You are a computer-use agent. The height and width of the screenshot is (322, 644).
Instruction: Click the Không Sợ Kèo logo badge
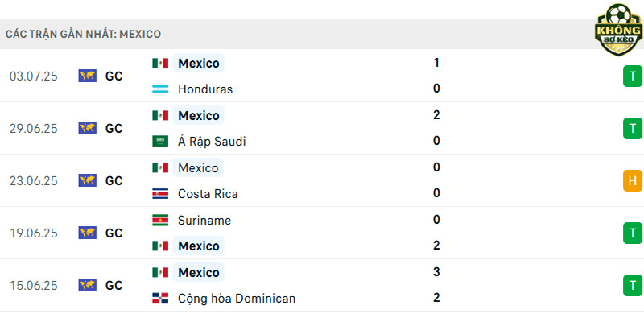(x=618, y=30)
